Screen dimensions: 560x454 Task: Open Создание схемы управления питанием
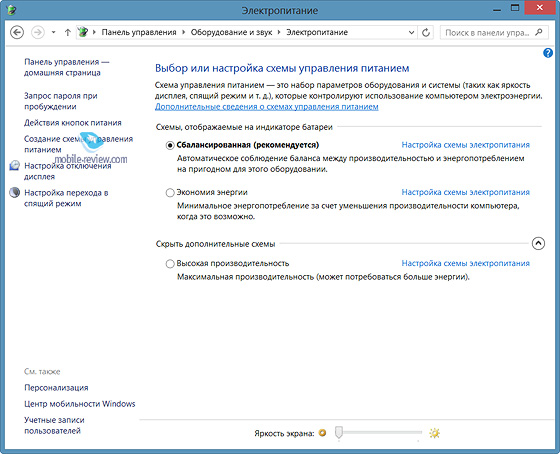pyautogui.click(x=78, y=144)
